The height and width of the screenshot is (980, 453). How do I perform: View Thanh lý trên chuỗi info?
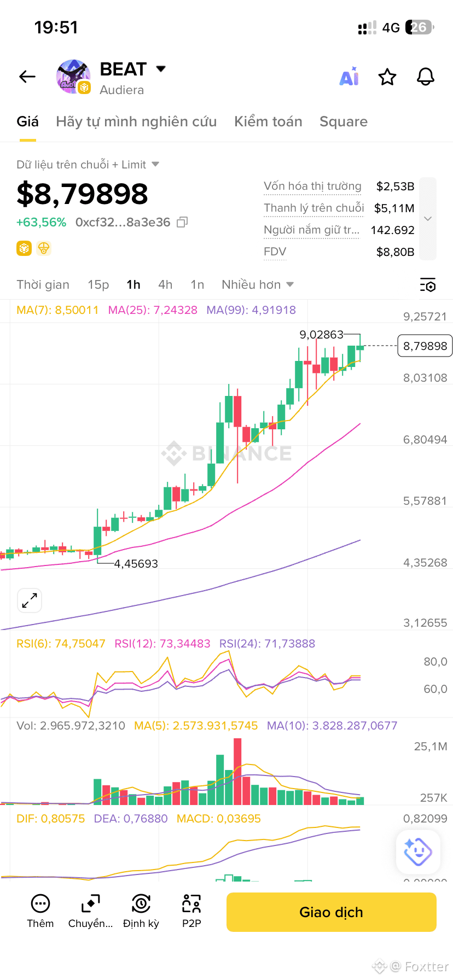pos(314,208)
